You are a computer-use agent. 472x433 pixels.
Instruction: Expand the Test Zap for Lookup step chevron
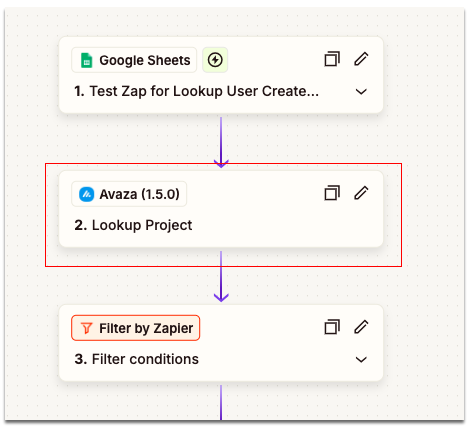tap(361, 91)
